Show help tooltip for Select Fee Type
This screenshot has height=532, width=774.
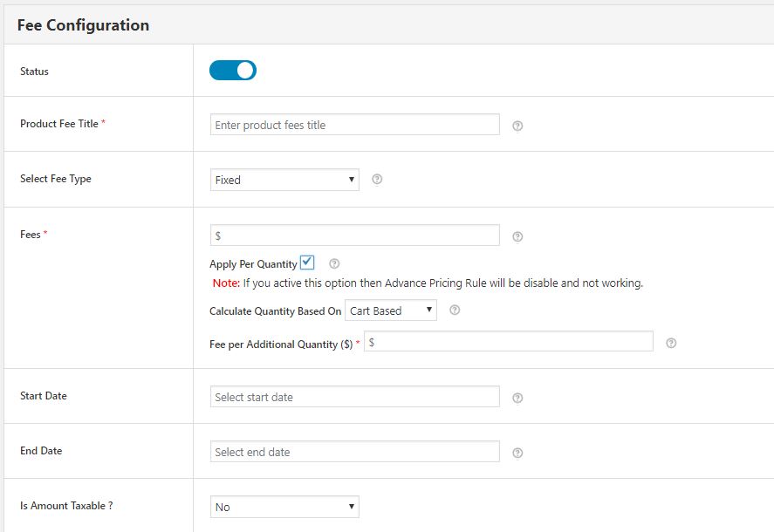(377, 179)
